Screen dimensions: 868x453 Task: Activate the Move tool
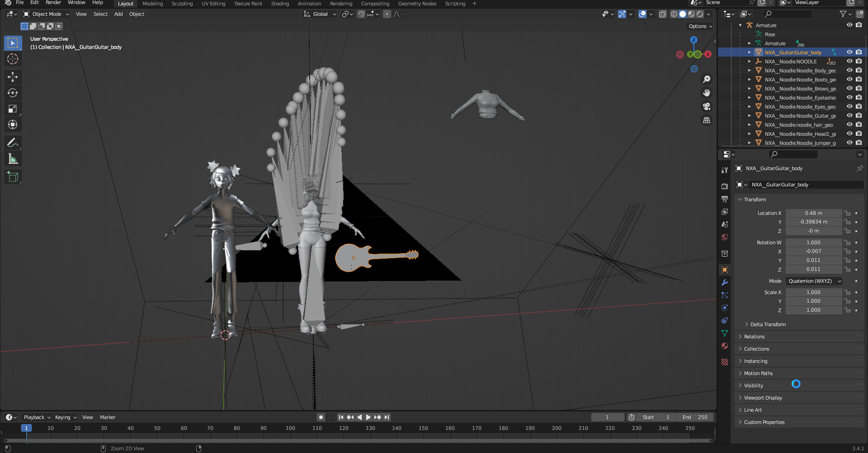[13, 77]
